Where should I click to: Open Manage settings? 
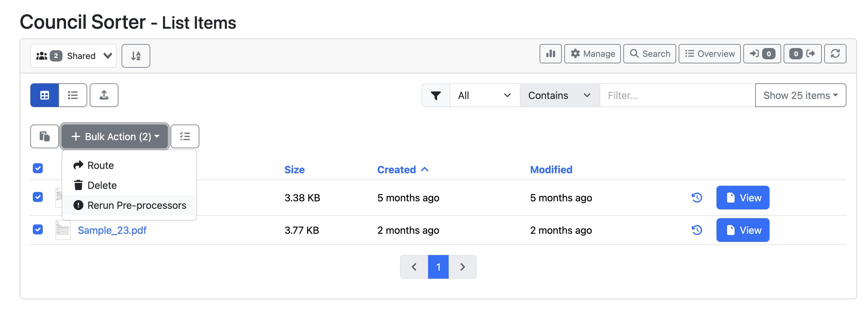592,54
